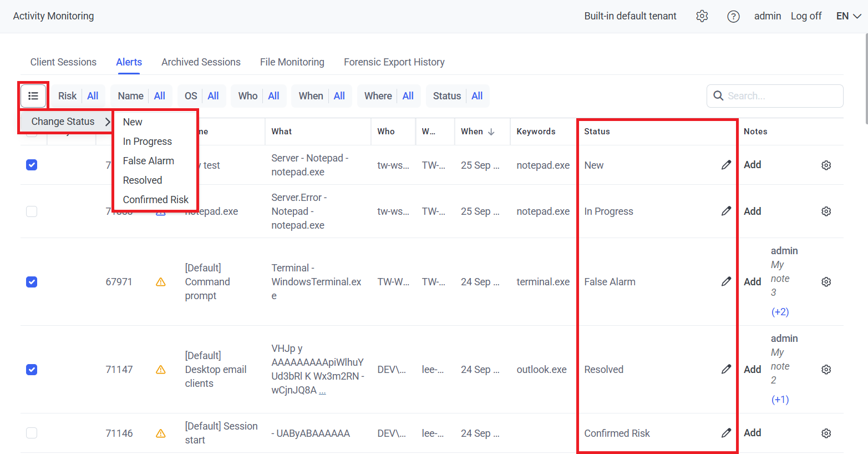
Task: Edit status pencil for New alert row
Action: (x=725, y=165)
